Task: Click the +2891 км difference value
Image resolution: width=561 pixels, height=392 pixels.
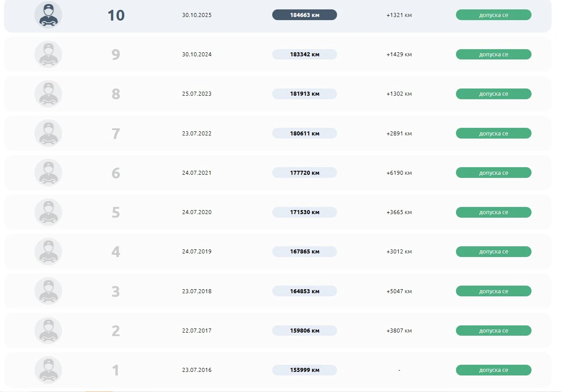Action: (399, 133)
